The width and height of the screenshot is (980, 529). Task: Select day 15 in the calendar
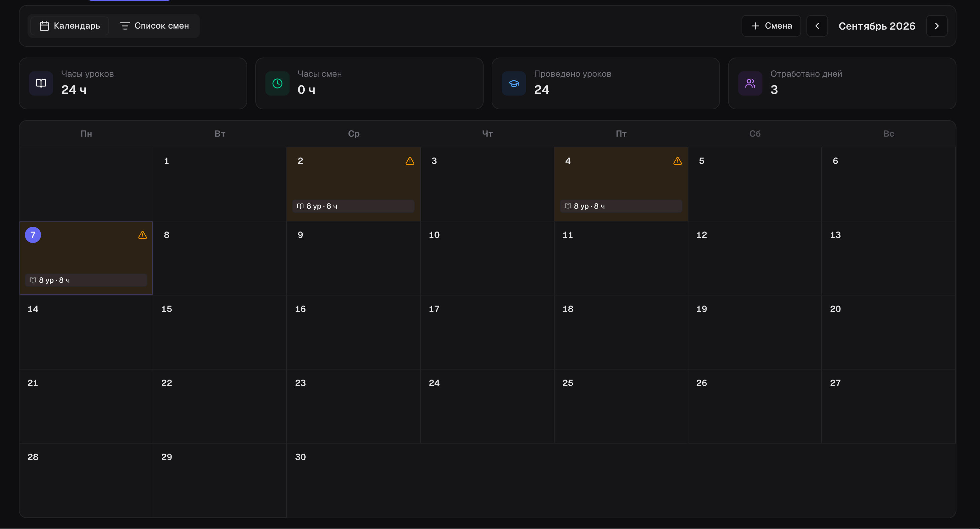pyautogui.click(x=220, y=332)
